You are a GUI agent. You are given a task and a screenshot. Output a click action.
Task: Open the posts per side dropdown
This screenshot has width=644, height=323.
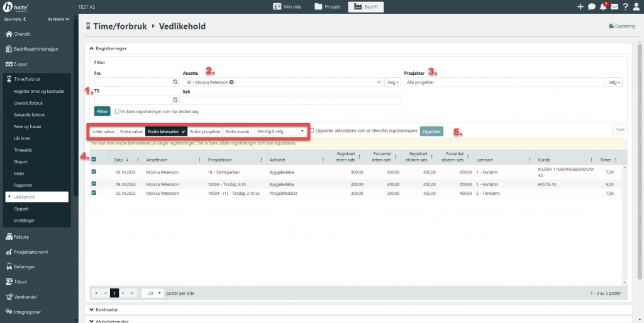point(152,293)
